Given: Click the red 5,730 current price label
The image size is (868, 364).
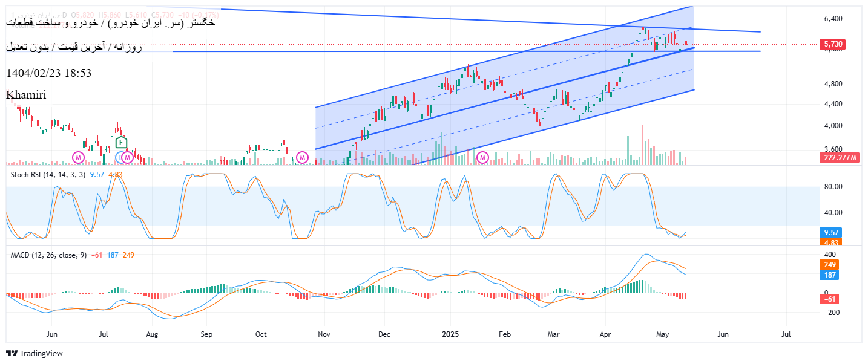Looking at the screenshot, I should pyautogui.click(x=832, y=44).
